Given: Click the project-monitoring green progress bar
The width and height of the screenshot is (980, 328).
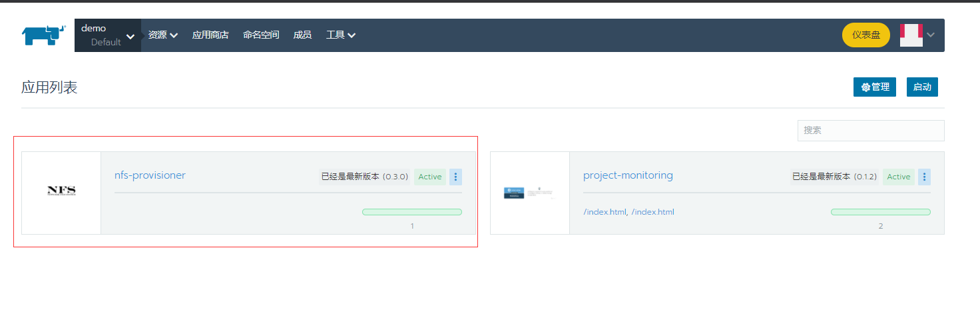Looking at the screenshot, I should click(881, 212).
